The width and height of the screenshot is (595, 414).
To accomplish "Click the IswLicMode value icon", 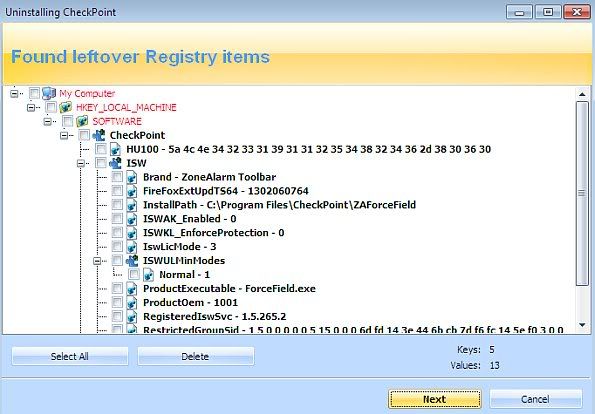I will pos(132,247).
